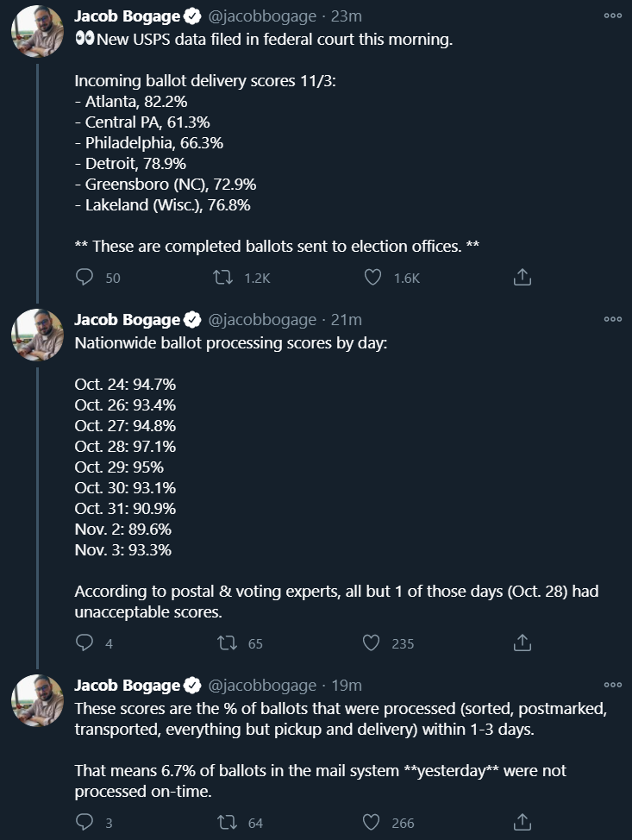Open the 19m timestamp link

click(x=347, y=685)
